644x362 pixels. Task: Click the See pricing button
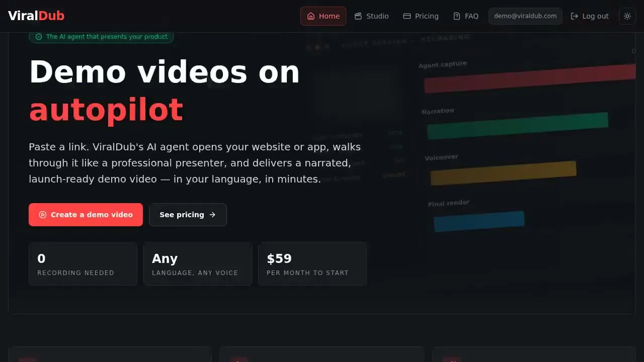click(x=188, y=215)
